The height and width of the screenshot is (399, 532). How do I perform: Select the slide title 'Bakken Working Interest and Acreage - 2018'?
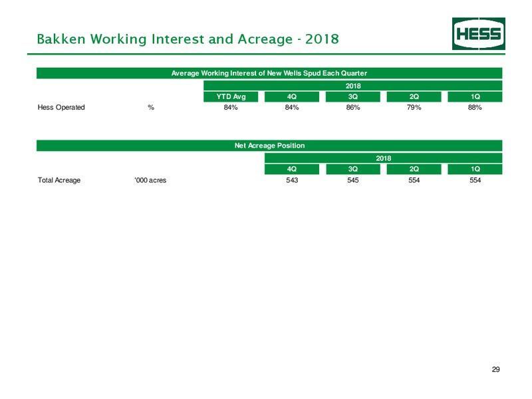pyautogui.click(x=188, y=39)
